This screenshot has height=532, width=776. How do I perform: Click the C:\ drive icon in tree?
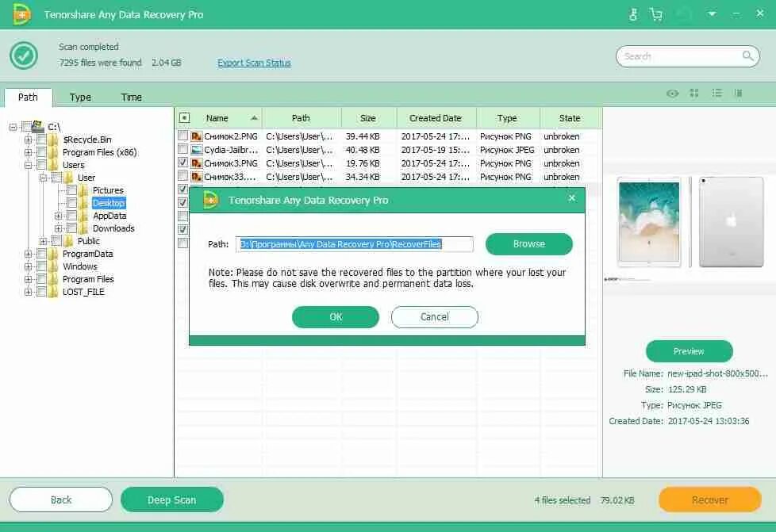tap(38, 127)
